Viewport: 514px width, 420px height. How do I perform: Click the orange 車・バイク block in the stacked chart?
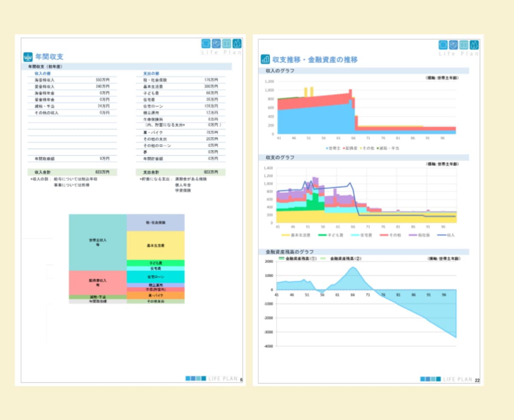[x=155, y=295]
